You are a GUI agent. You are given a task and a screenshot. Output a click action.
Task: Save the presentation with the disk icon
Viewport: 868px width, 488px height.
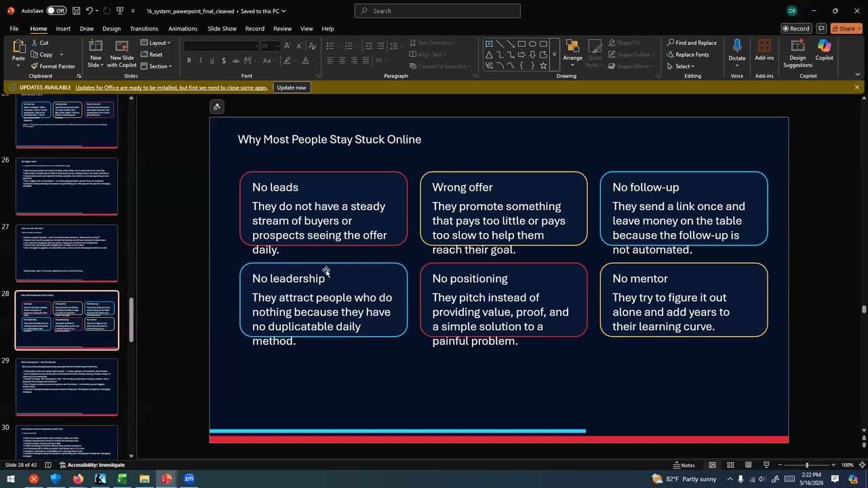point(76,11)
